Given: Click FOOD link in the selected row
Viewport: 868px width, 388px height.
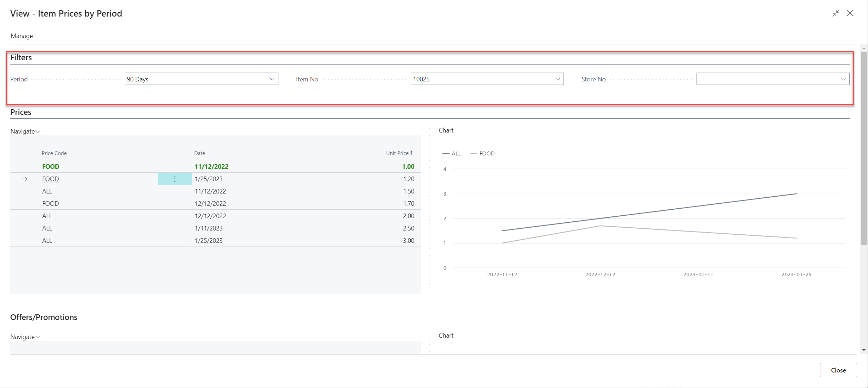Looking at the screenshot, I should (x=50, y=179).
